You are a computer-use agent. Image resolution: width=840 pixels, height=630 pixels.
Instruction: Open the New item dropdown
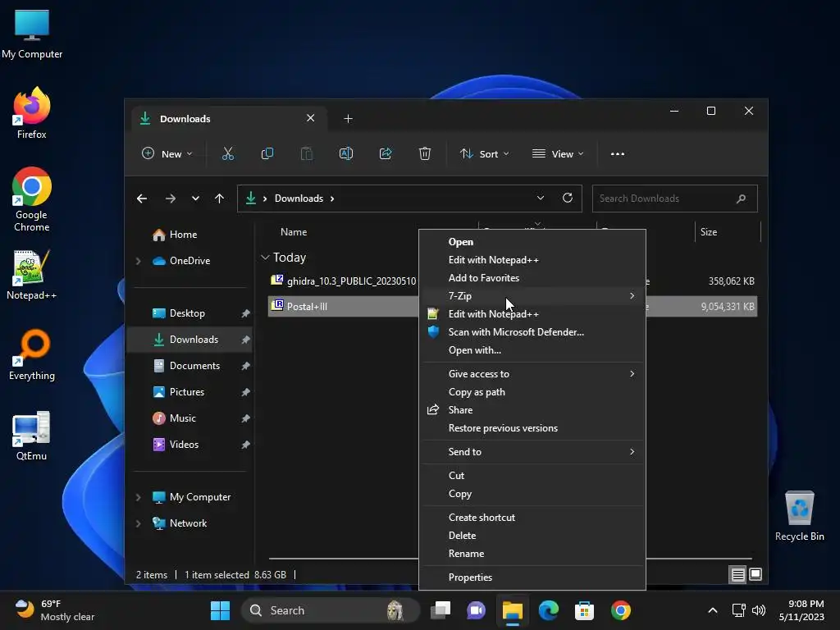[167, 153]
